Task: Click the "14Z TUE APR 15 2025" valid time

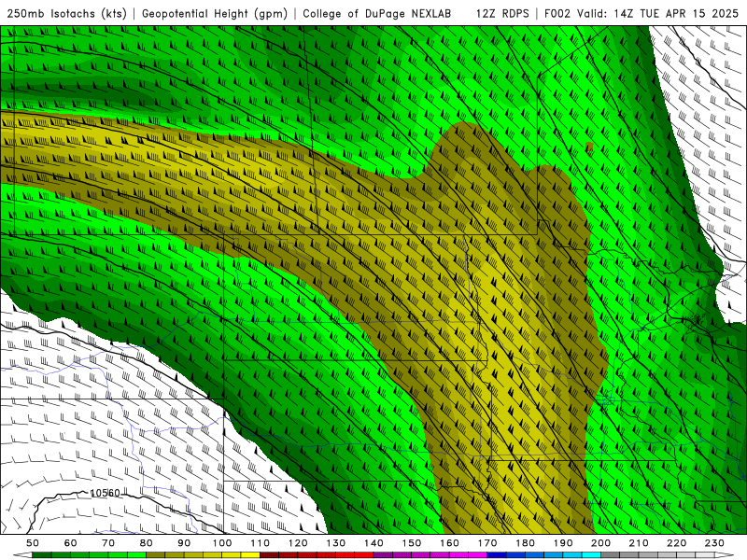Action: pos(676,13)
